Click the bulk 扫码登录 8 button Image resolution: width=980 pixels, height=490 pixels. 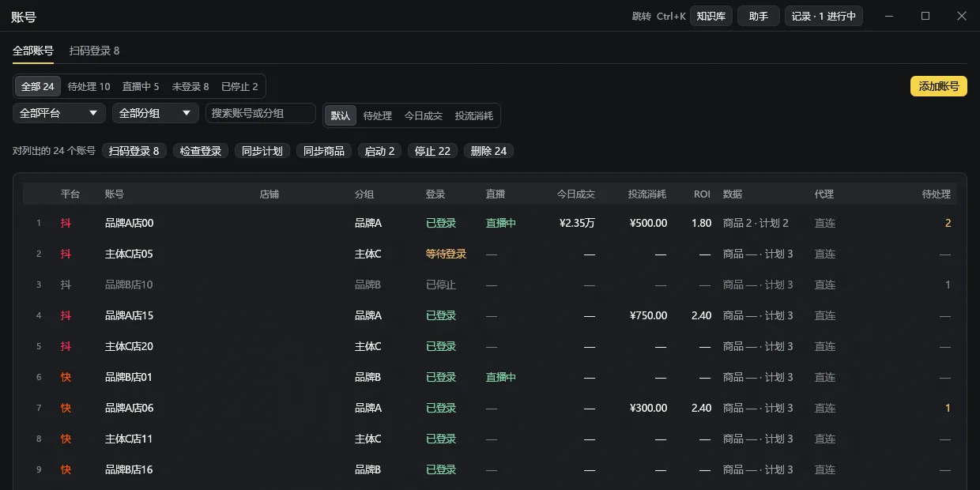134,150
